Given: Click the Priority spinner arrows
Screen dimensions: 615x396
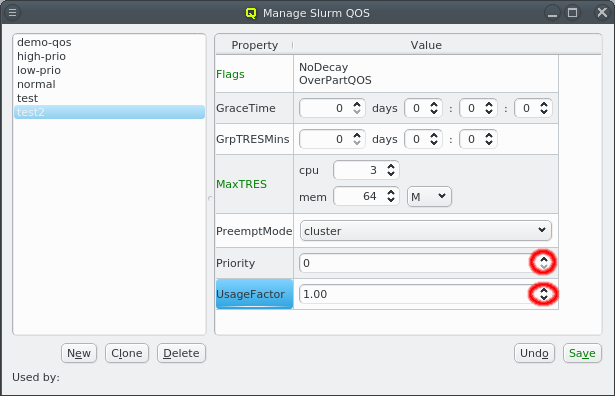Looking at the screenshot, I should [544, 263].
